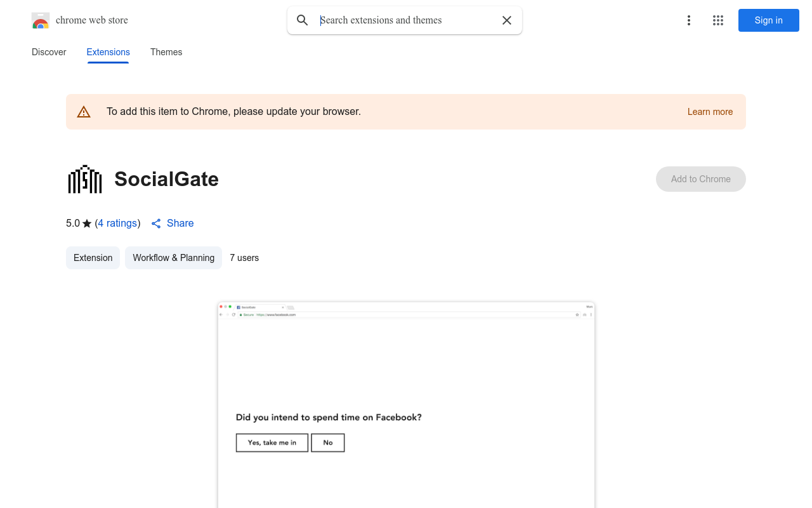Screen dimensions: 812x508
Task: Click the SocialGate title heading
Action: pos(166,179)
